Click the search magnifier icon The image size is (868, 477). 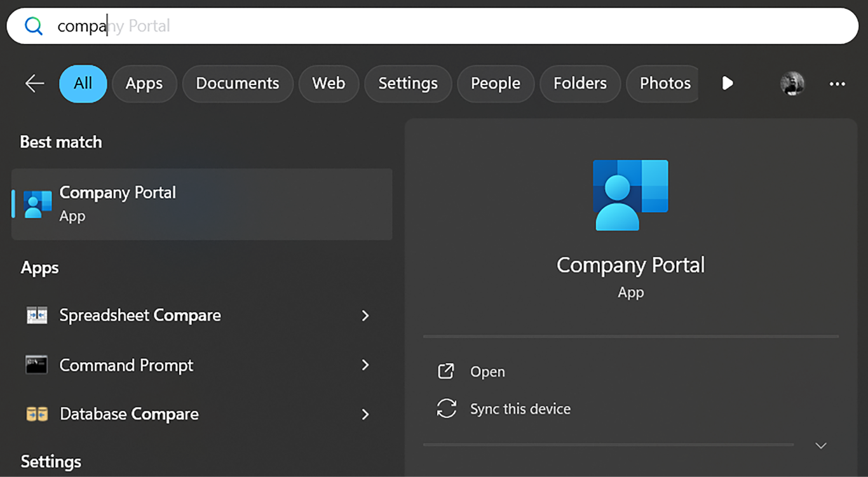(x=33, y=26)
